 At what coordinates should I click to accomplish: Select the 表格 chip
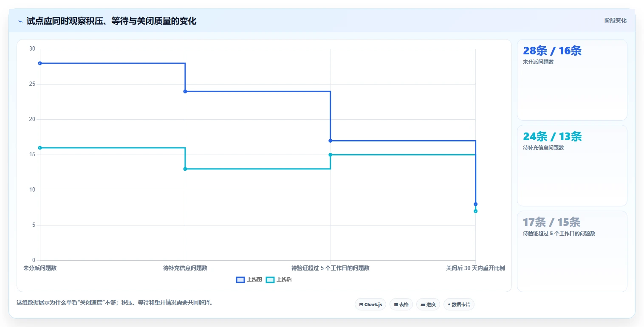coord(401,304)
